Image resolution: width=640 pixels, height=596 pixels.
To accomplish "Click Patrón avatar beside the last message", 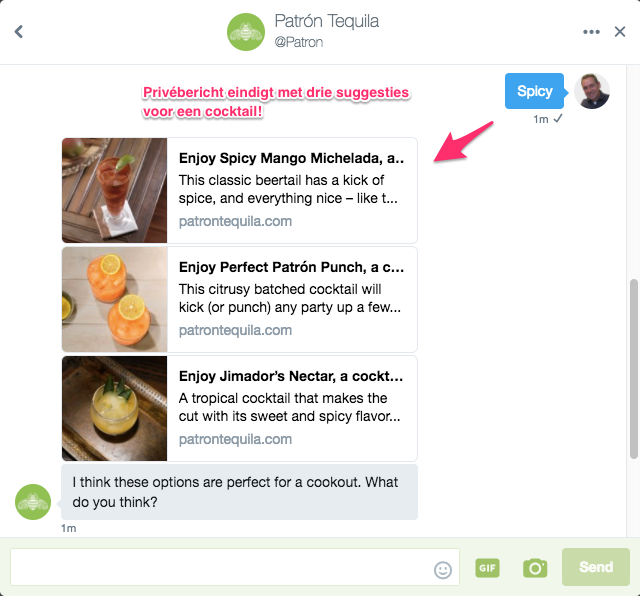I will [x=33, y=501].
